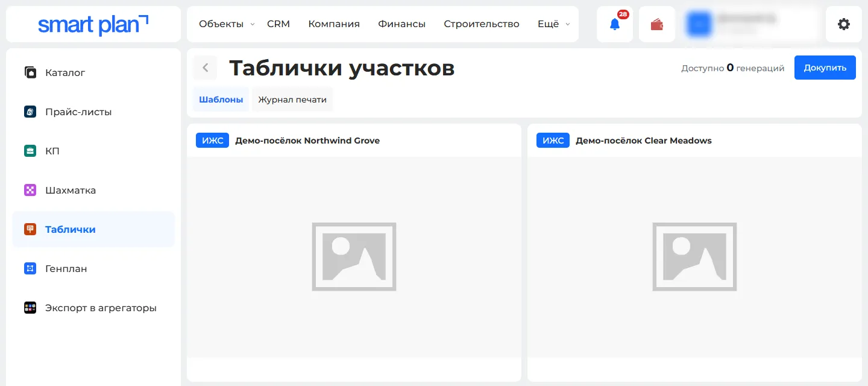Image resolution: width=868 pixels, height=386 pixels.
Task: Open Clear Meadows template thumbnail
Action: click(x=694, y=257)
